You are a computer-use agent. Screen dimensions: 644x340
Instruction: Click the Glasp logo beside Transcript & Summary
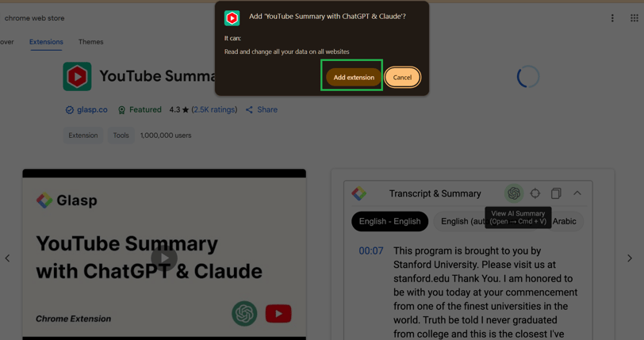(x=359, y=193)
